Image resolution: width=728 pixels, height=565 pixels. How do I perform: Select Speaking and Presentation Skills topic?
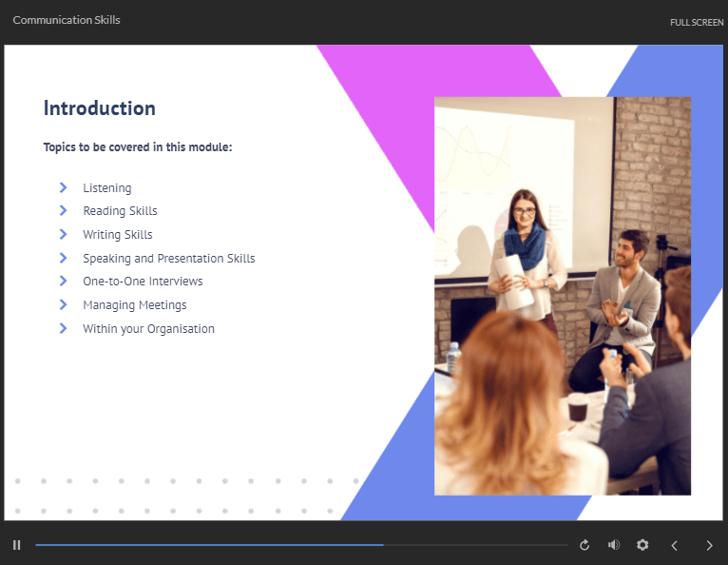[169, 259]
